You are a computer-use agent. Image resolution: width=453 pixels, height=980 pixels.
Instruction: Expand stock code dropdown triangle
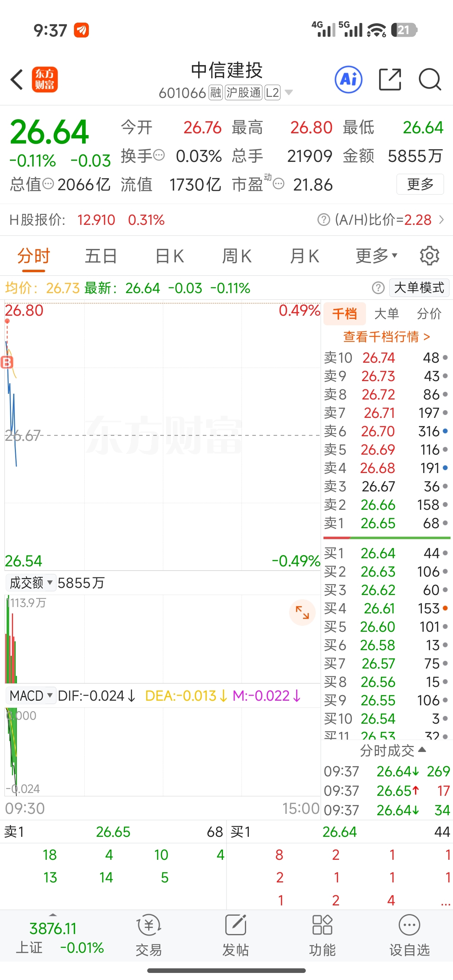[289, 92]
